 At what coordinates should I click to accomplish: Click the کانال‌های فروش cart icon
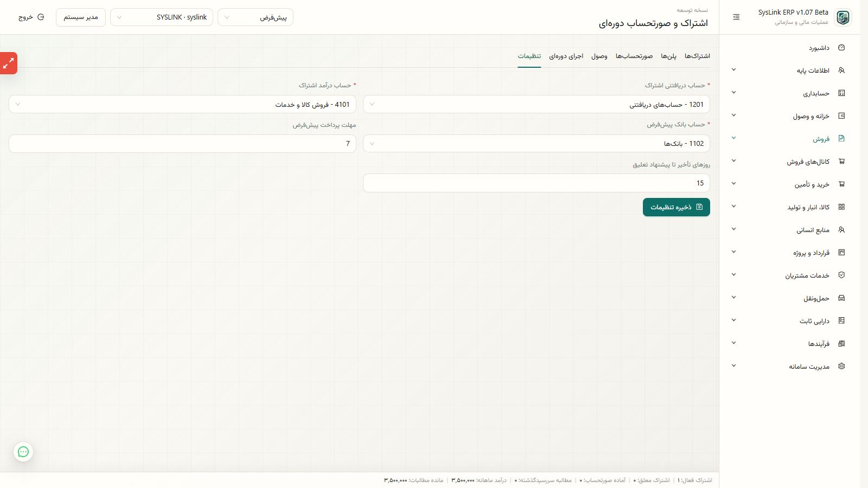pyautogui.click(x=841, y=162)
